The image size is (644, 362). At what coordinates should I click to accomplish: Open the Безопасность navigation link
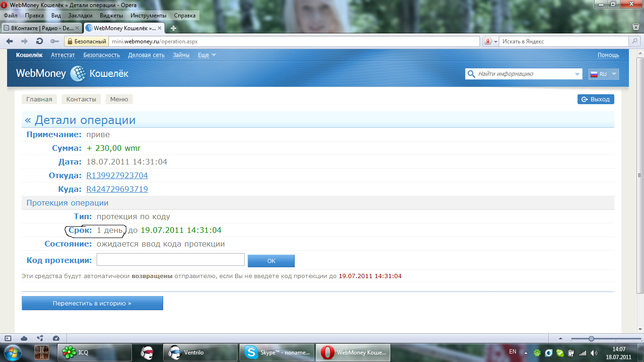click(102, 55)
